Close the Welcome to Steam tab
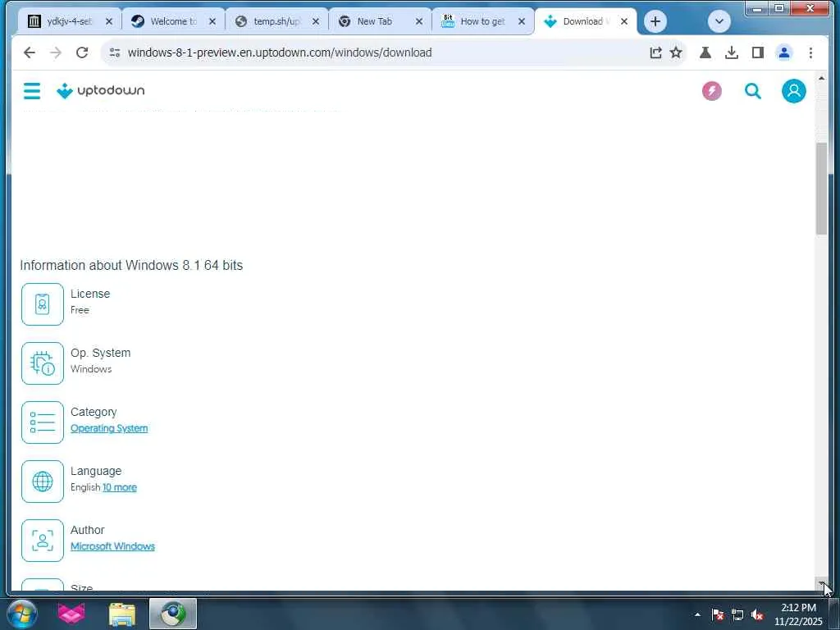840x630 pixels. tap(212, 21)
